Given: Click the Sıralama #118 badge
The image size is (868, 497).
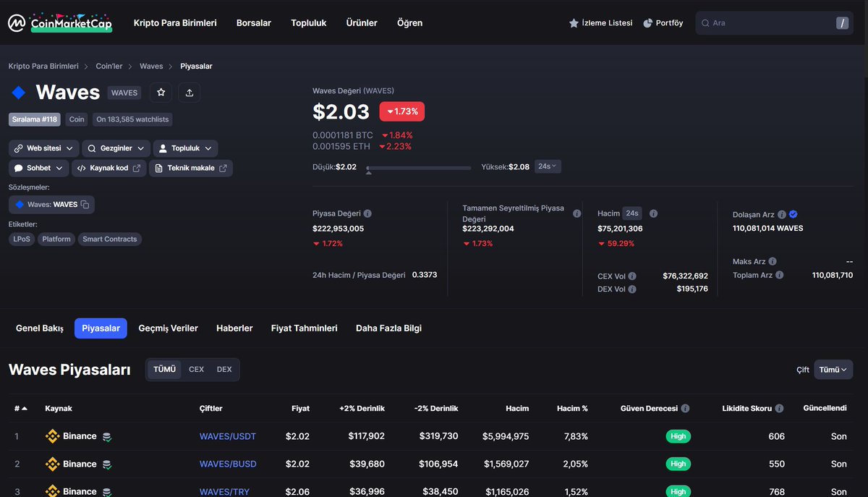Looking at the screenshot, I should (35, 119).
